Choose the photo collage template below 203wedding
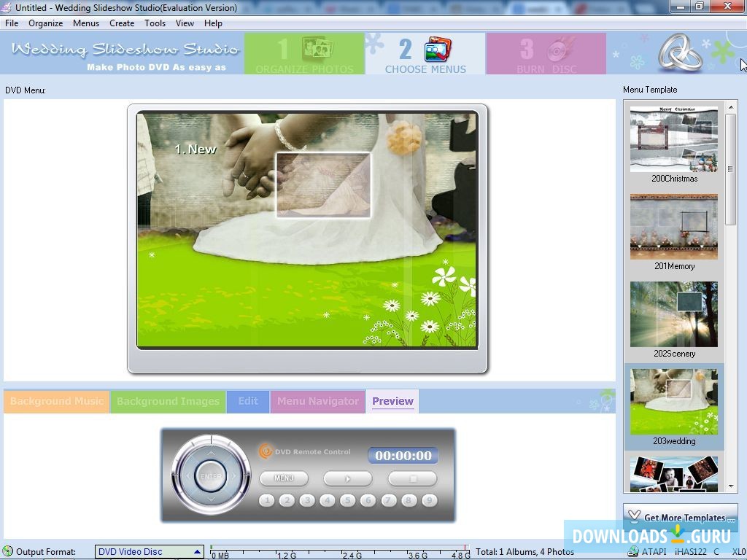The image size is (747, 560). pos(673,474)
